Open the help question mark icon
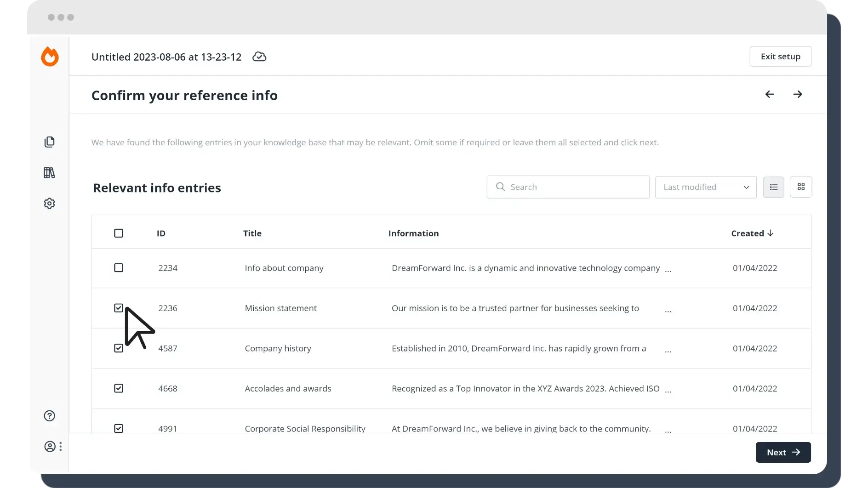The width and height of the screenshot is (868, 488). click(x=49, y=416)
